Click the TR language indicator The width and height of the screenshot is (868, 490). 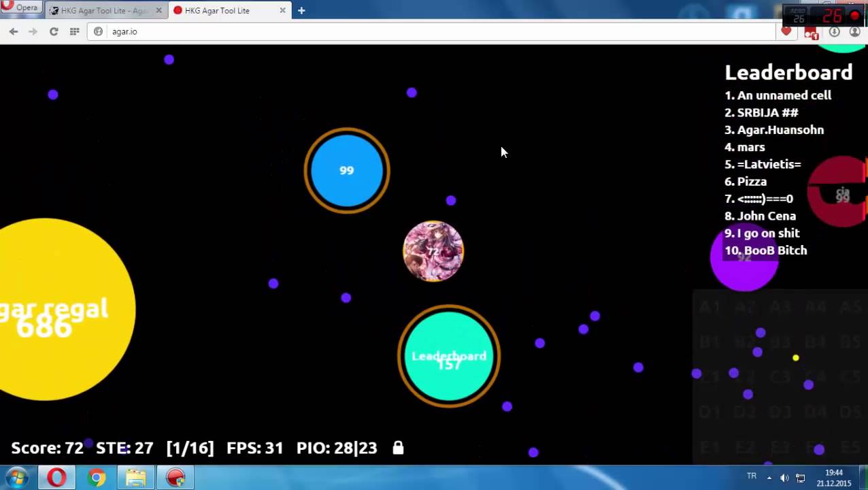(x=752, y=476)
